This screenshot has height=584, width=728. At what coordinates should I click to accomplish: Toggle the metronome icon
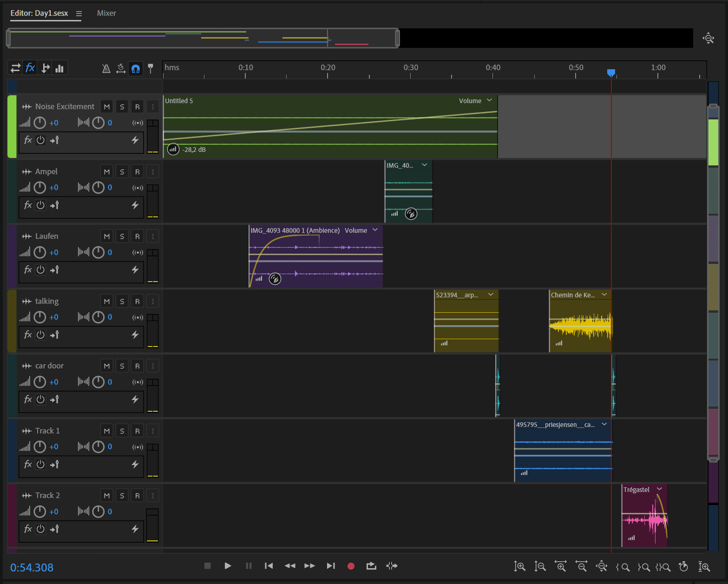click(x=106, y=69)
